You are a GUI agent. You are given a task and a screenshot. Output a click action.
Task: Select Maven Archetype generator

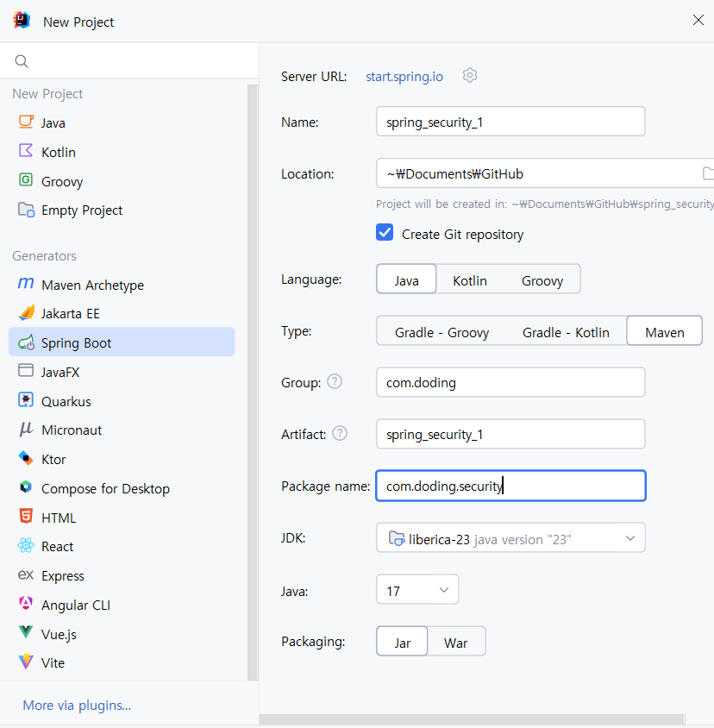[x=122, y=285]
